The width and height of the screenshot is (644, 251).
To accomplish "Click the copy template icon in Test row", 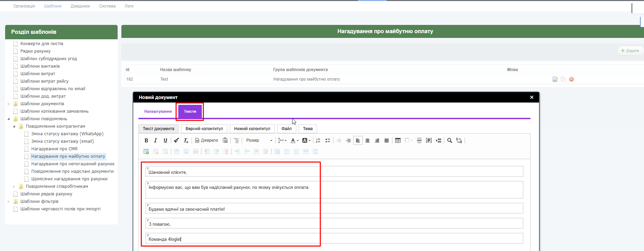I will click(x=563, y=79).
